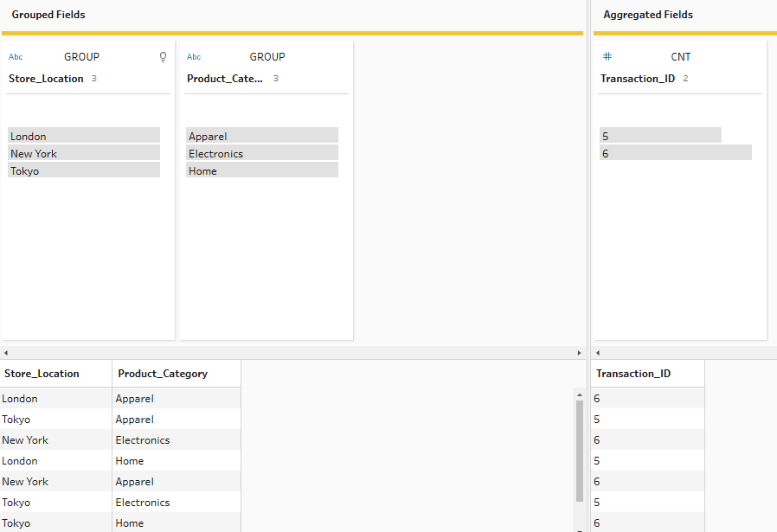Click the Store_Location column header in the grid

42,374
